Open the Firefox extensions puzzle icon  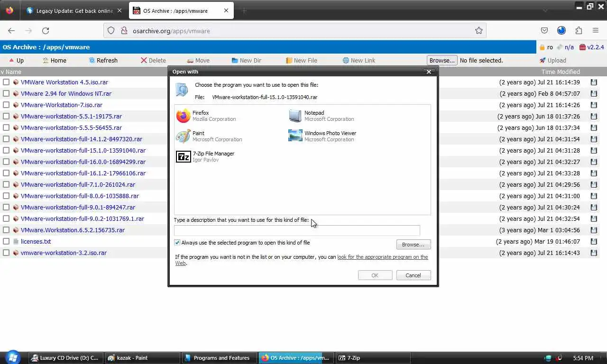[579, 31]
